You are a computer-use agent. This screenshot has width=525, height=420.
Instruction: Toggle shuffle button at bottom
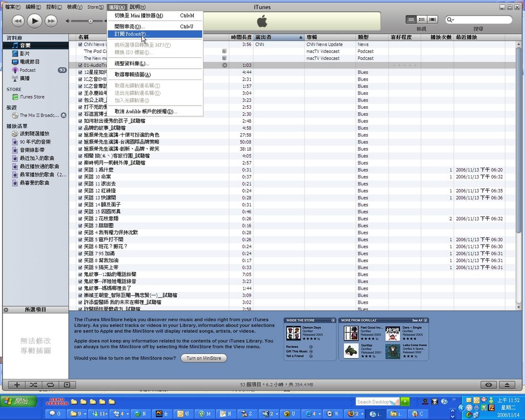click(x=33, y=385)
